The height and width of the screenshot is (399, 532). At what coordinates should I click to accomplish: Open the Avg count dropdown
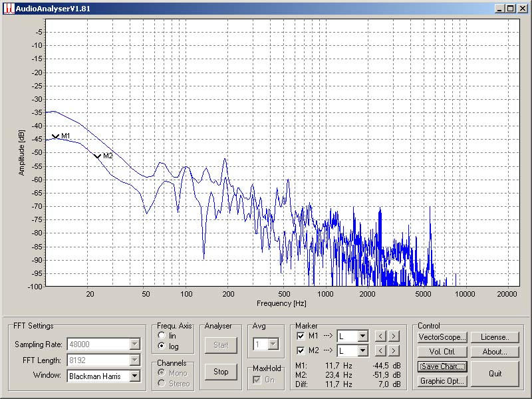point(273,344)
